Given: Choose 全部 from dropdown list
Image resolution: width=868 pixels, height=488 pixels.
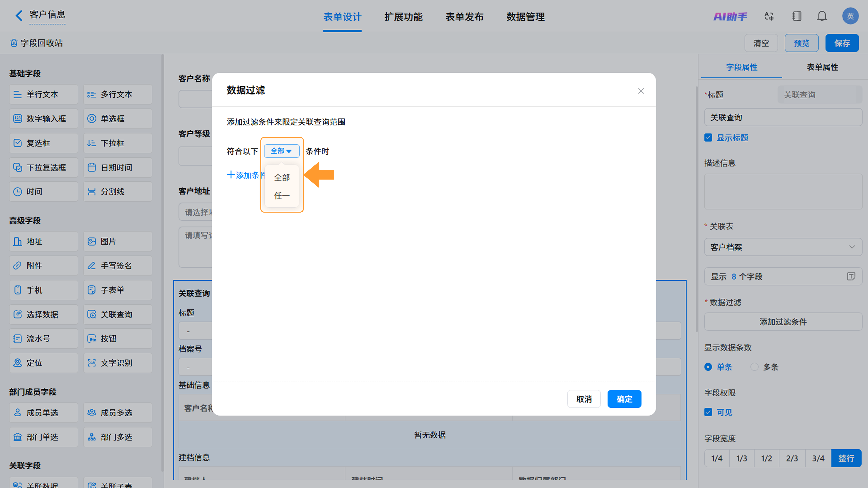Looking at the screenshot, I should 282,178.
